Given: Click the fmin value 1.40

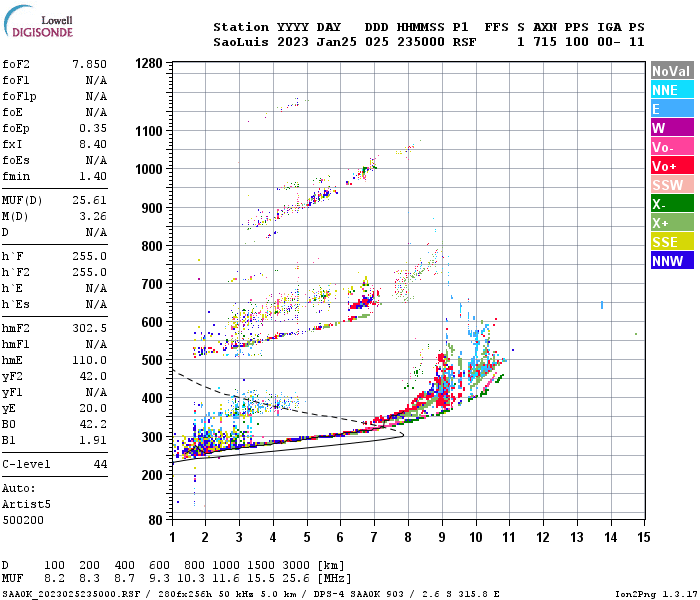Looking at the screenshot, I should (93, 176).
